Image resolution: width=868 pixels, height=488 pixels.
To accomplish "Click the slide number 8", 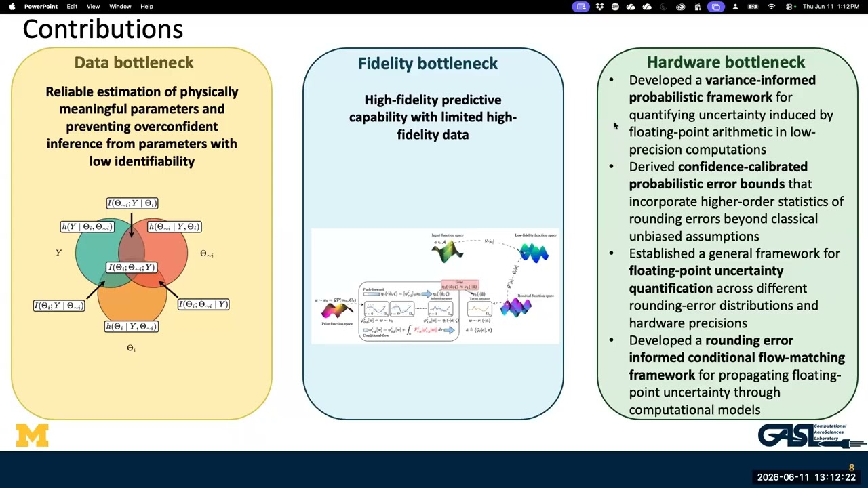I will (852, 468).
